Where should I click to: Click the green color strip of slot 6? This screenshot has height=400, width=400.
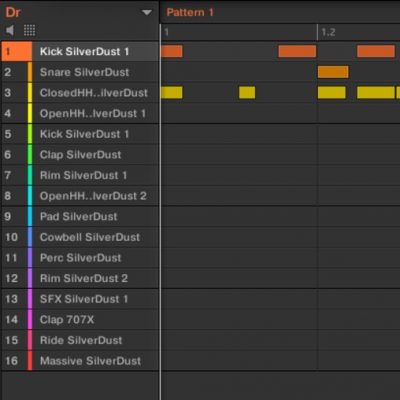coord(30,155)
